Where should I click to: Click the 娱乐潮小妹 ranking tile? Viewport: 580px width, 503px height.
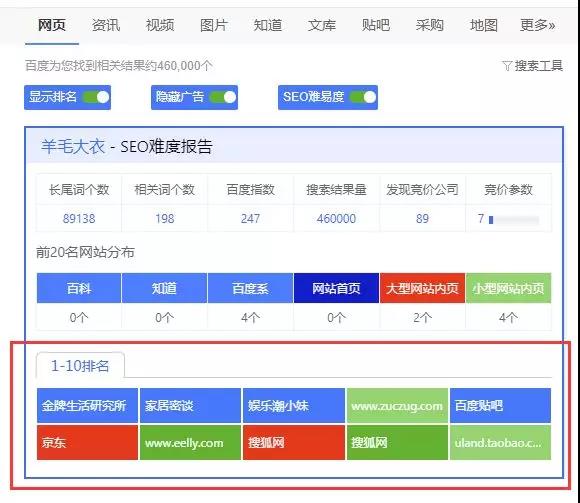(x=294, y=406)
